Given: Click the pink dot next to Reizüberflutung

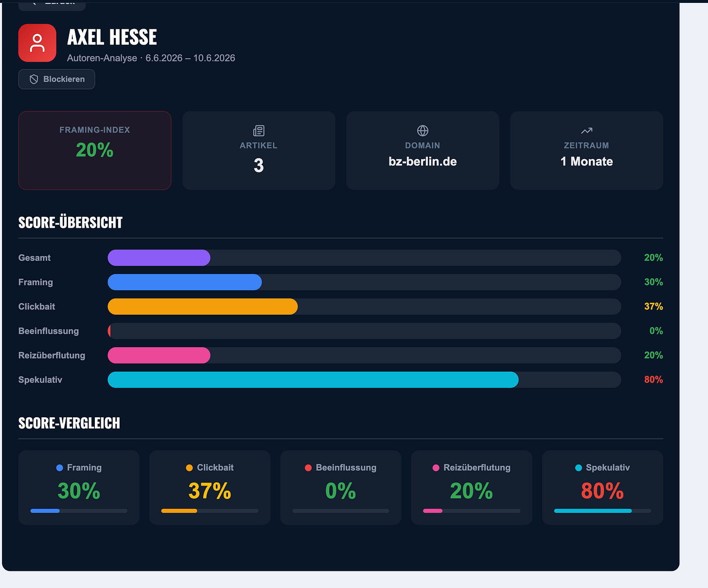Looking at the screenshot, I should click(436, 468).
